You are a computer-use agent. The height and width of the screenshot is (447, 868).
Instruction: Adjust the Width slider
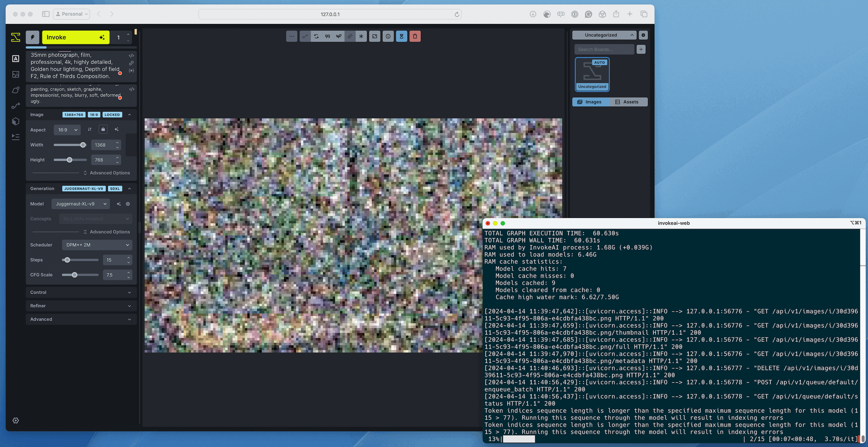click(70, 145)
